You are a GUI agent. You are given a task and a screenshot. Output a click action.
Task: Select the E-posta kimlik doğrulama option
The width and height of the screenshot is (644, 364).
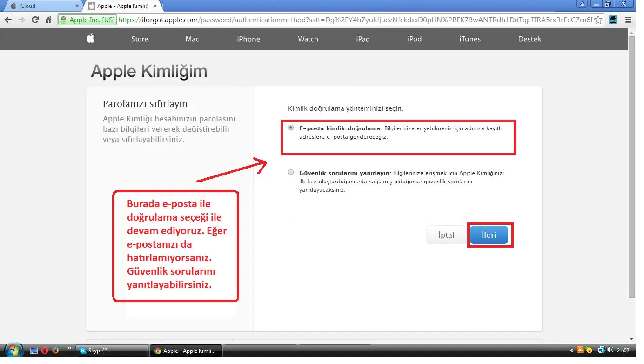290,127
